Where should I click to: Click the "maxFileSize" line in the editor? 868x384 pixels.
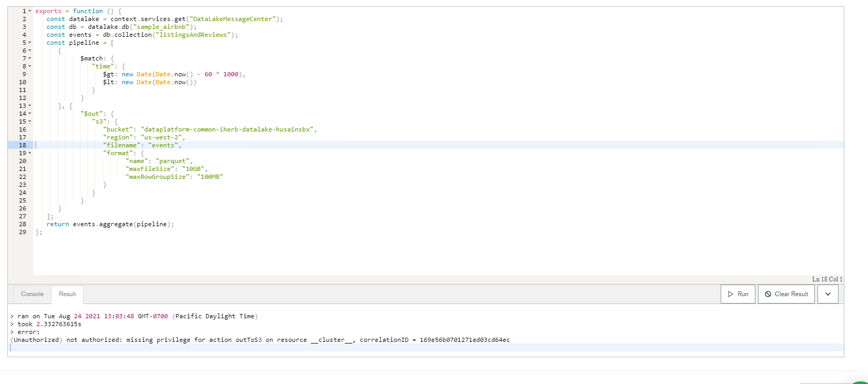tap(167, 169)
